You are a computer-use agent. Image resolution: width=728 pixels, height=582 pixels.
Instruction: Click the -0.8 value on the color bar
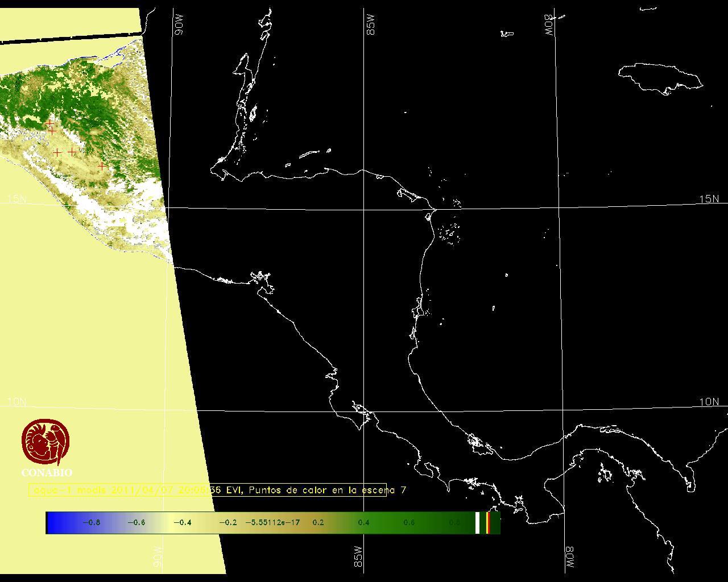(91, 522)
